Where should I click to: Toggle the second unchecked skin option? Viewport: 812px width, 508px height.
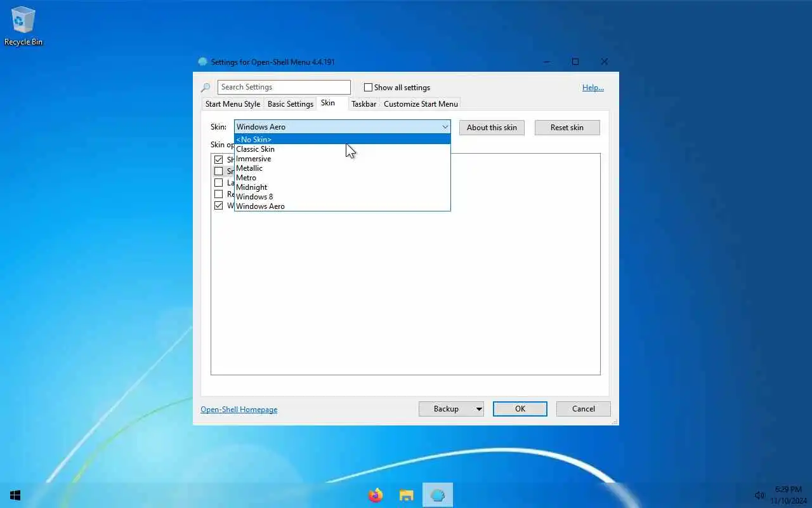tap(219, 171)
